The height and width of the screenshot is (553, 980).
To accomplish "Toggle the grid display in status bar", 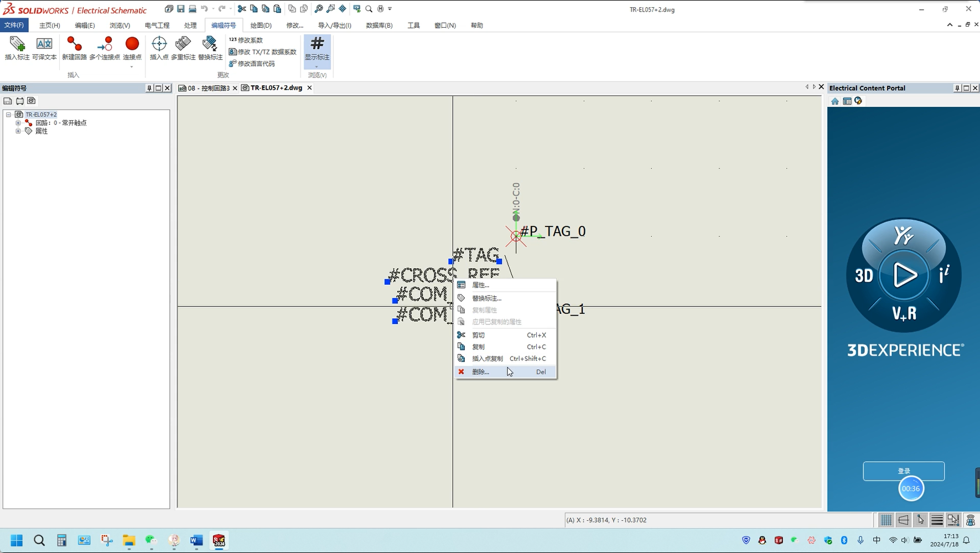I will click(886, 520).
